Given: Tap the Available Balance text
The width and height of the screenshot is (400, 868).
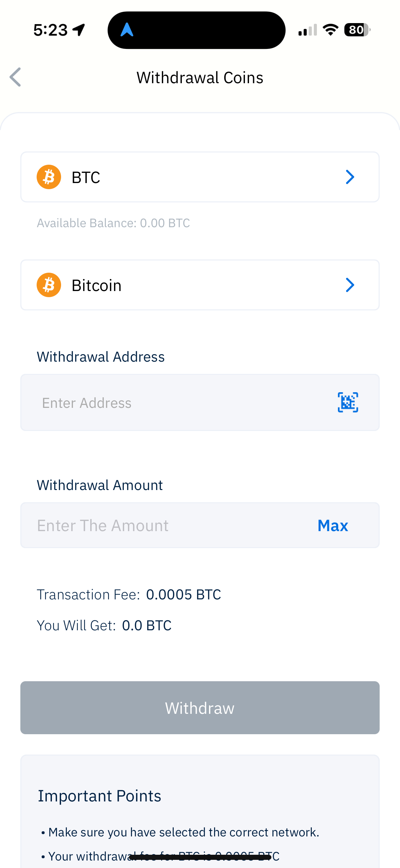Looking at the screenshot, I should click(113, 223).
